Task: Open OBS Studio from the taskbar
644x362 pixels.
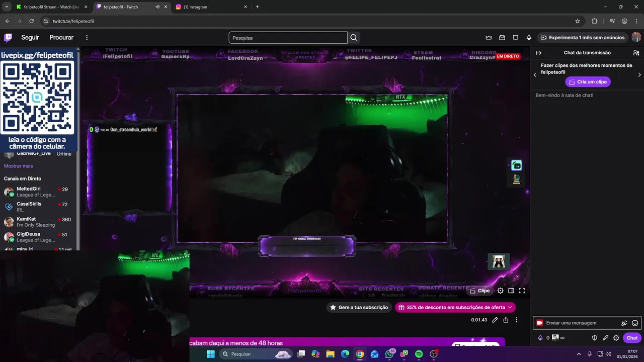Action: [434, 354]
